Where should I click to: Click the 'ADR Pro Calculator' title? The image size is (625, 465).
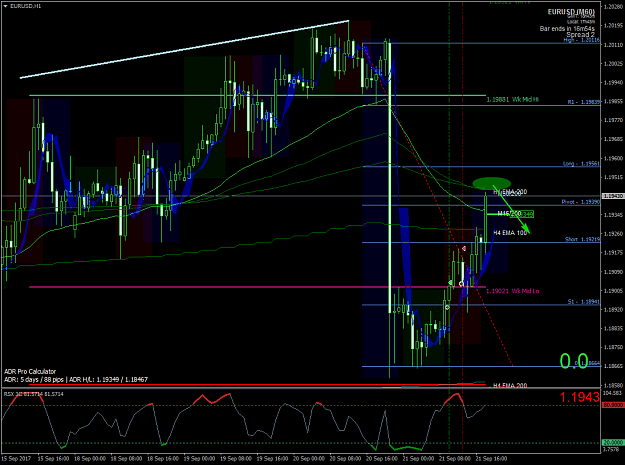(30, 372)
